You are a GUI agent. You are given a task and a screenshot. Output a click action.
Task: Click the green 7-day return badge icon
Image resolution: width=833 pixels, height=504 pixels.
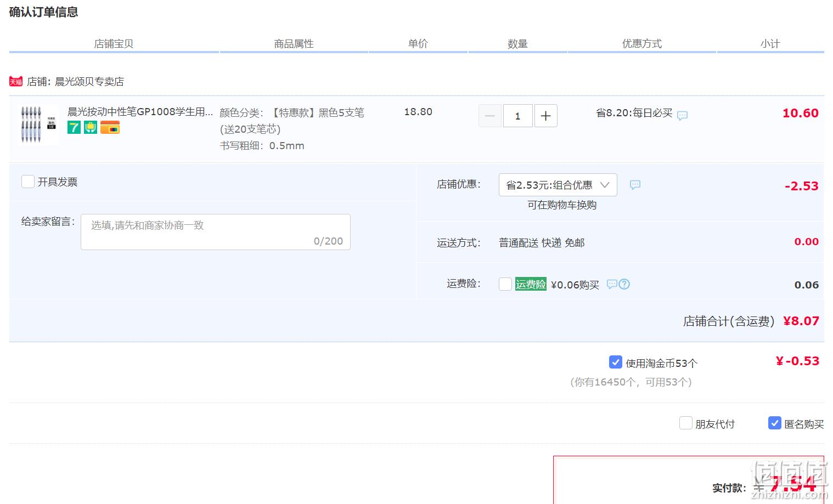(74, 128)
